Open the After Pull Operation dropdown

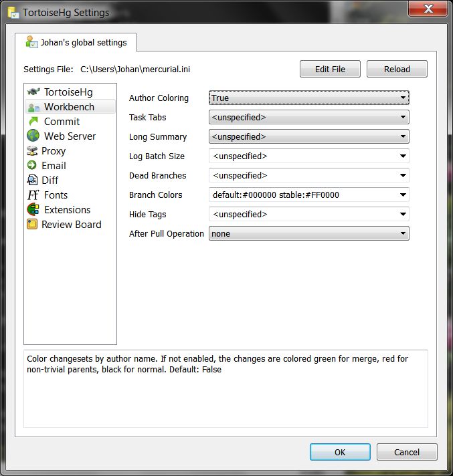tap(308, 234)
